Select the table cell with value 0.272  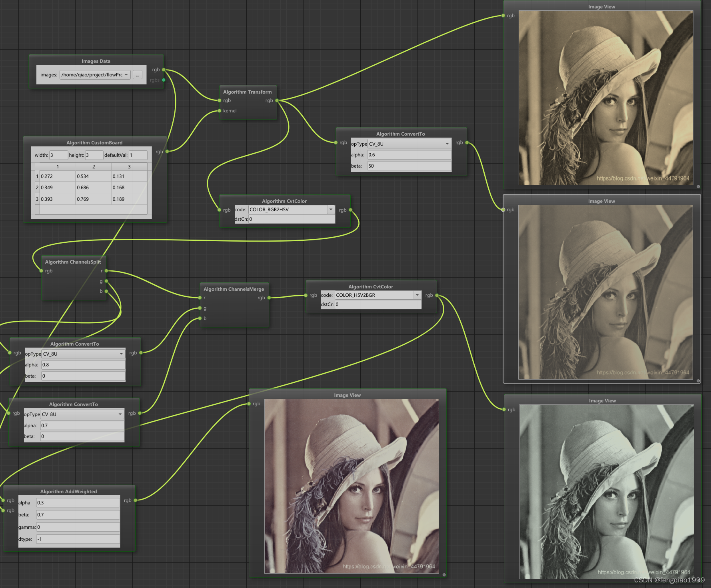pos(58,176)
